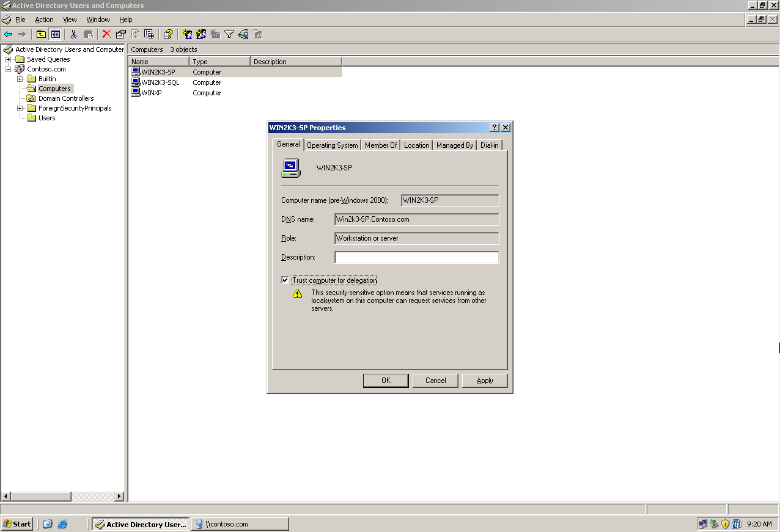Click the Role field showing Workstation or server

[417, 238]
